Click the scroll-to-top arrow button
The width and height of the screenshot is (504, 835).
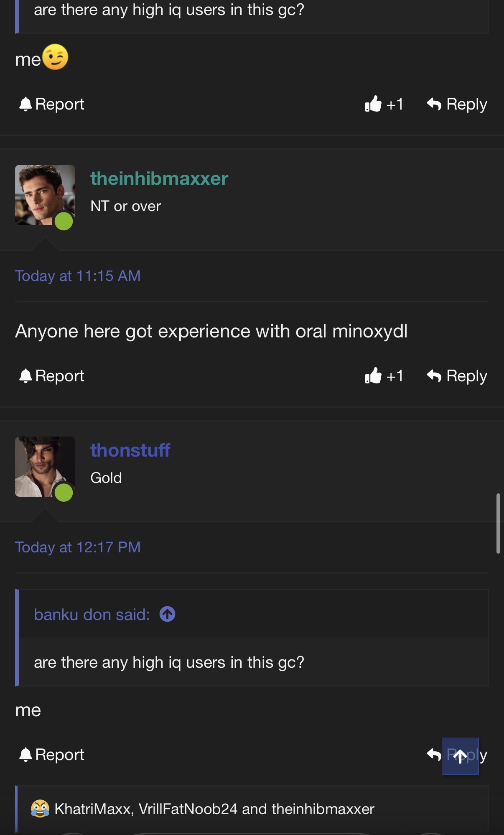click(460, 756)
